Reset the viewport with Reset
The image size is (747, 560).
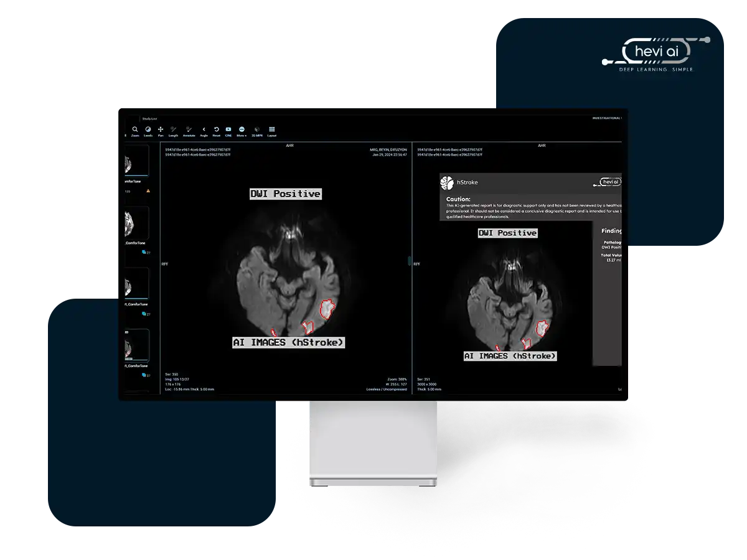click(x=216, y=131)
